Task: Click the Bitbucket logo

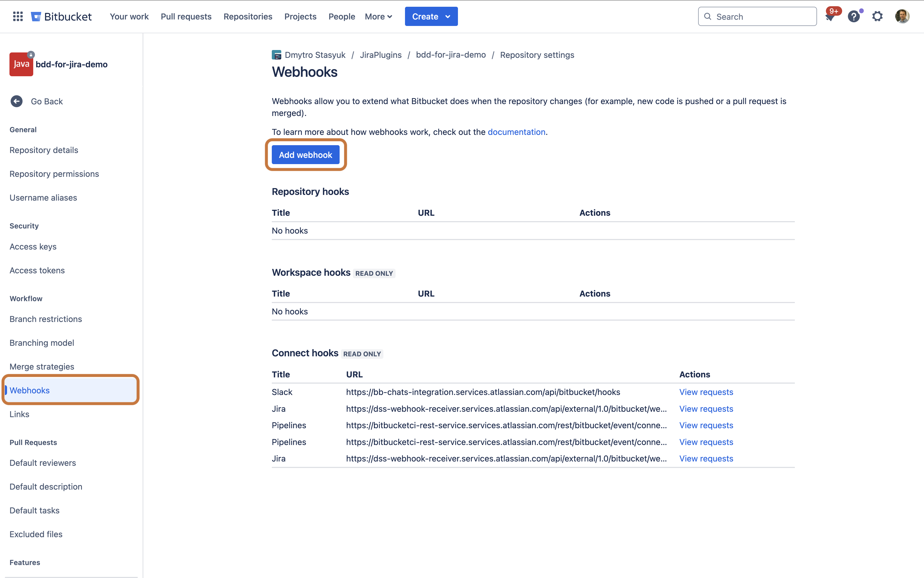Action: point(61,16)
